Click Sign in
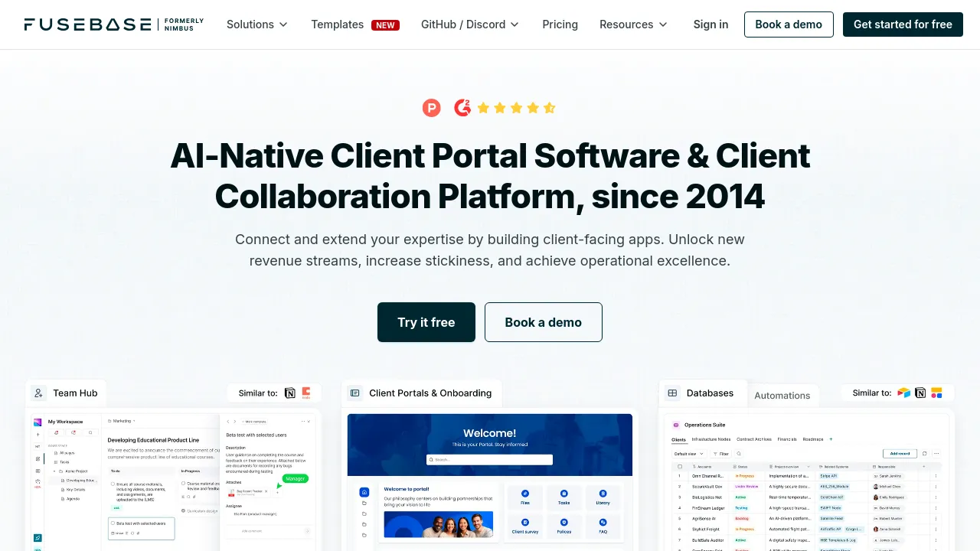The width and height of the screenshot is (980, 551). coord(710,24)
